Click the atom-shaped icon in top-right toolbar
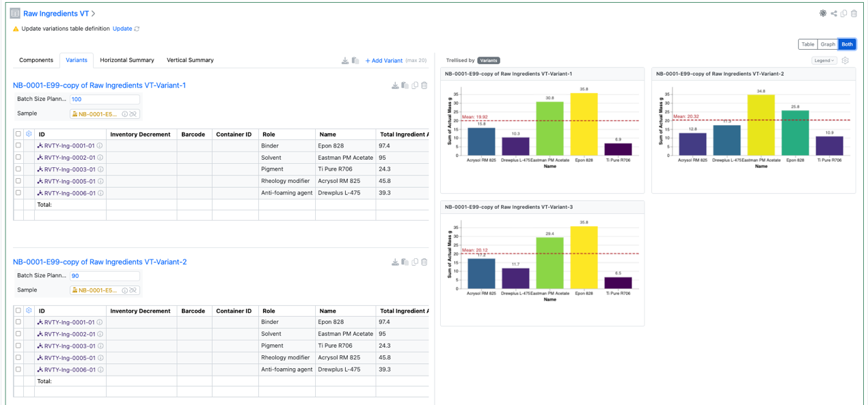The height and width of the screenshot is (405, 868). pyautogui.click(x=823, y=14)
